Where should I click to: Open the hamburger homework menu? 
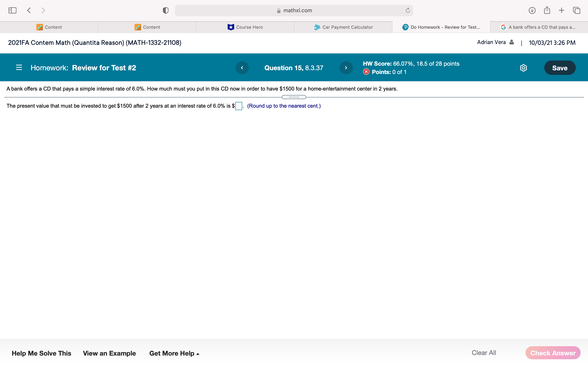[19, 67]
